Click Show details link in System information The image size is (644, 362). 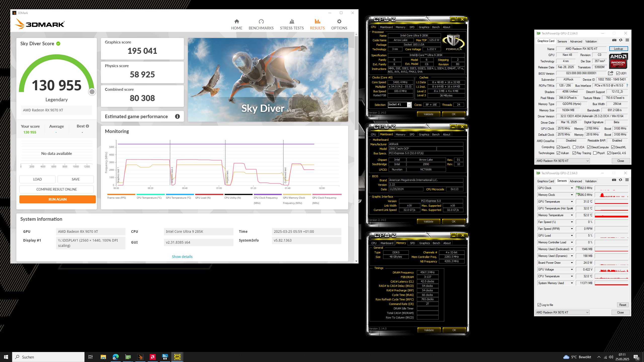click(182, 257)
